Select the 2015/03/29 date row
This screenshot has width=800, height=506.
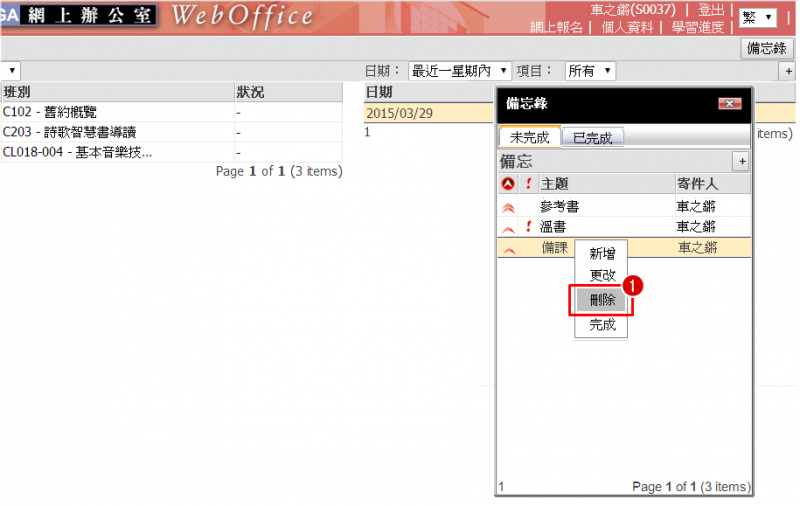[430, 113]
